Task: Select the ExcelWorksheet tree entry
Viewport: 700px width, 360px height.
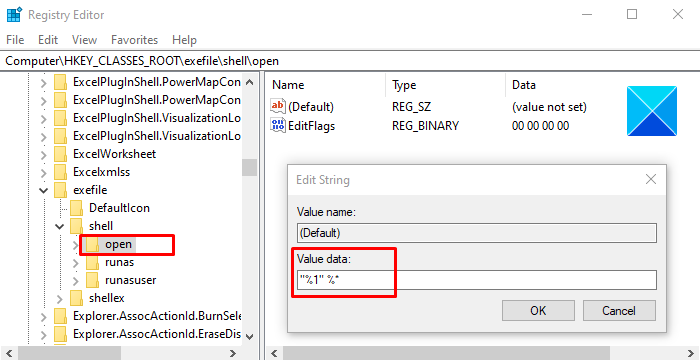Action: click(115, 154)
